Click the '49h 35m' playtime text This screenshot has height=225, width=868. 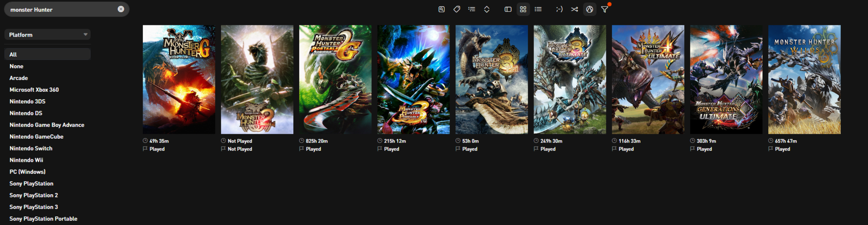pyautogui.click(x=159, y=141)
